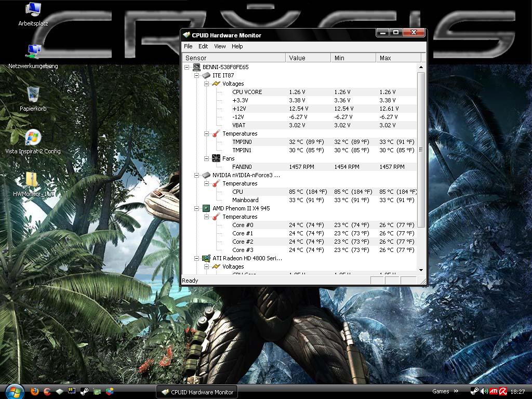Click CPUID Hardware Monitor taskbar button

click(197, 392)
